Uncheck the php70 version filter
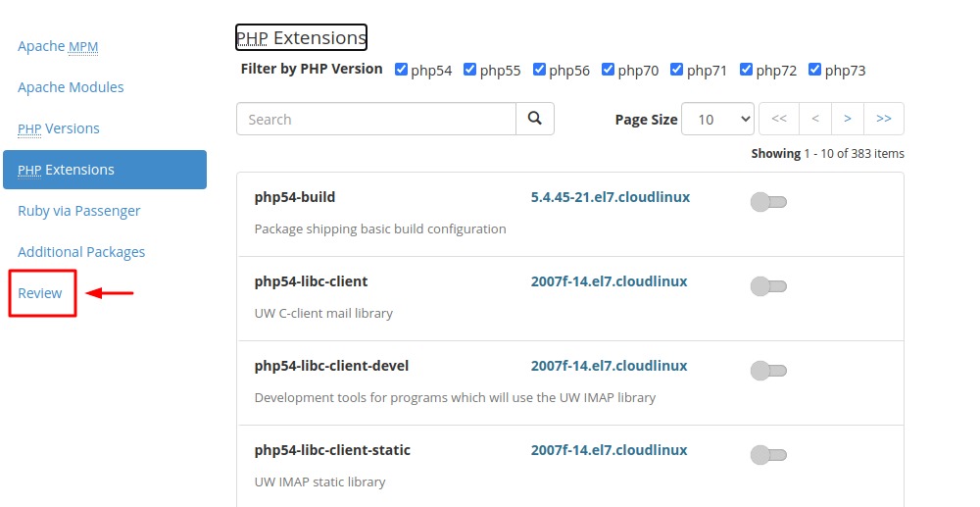This screenshot has height=507, width=980. 608,70
